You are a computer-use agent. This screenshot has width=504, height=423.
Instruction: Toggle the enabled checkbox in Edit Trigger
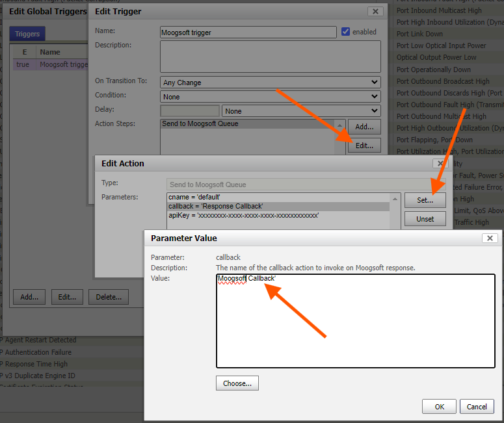(x=345, y=32)
